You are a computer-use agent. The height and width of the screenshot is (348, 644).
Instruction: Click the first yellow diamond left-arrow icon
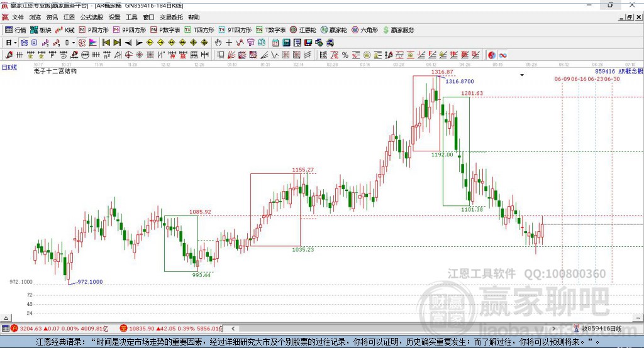click(150, 43)
